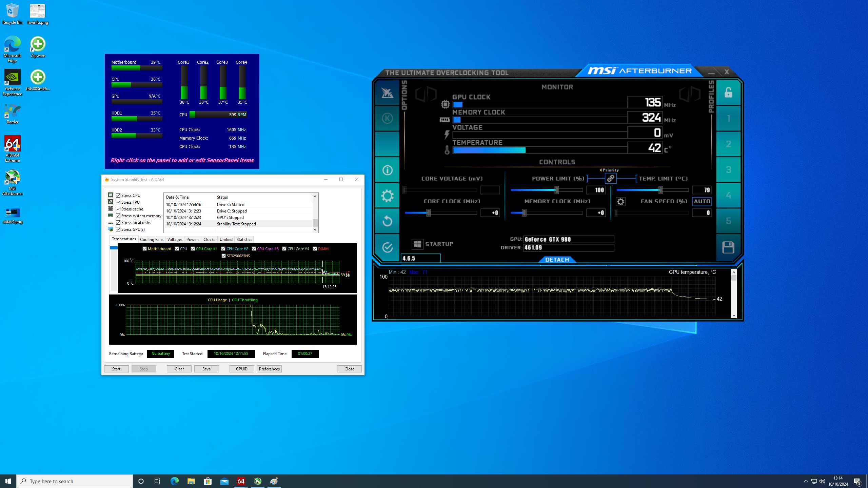
Task: Click Start button in stability test
Action: pos(116,369)
